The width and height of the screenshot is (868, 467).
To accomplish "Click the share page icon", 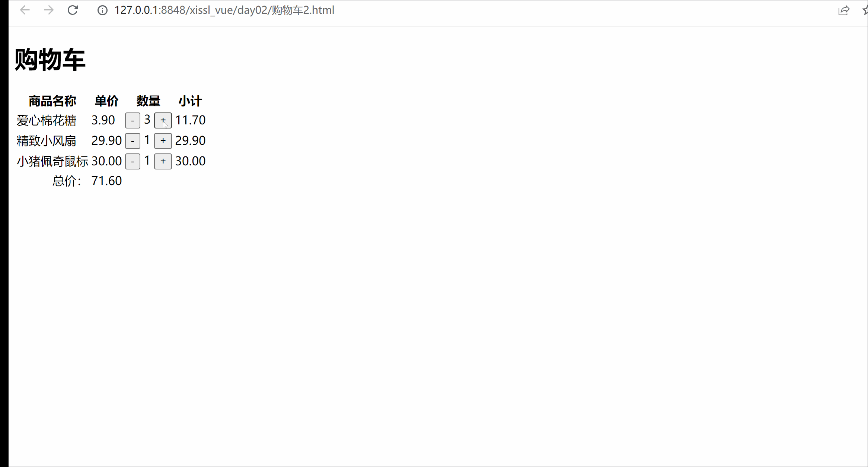I will coord(844,10).
